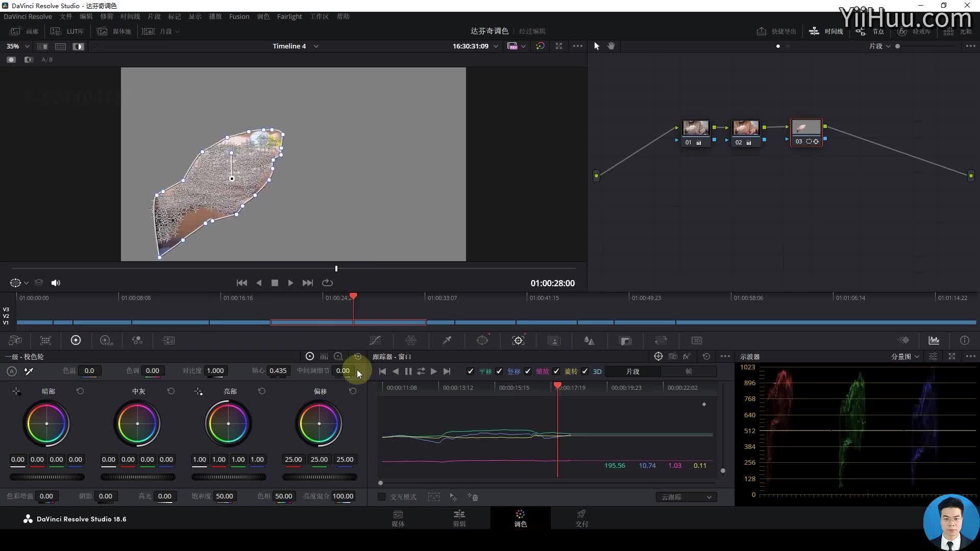Open viewer zoom 35% dropdown
The image size is (980, 551).
pos(18,46)
